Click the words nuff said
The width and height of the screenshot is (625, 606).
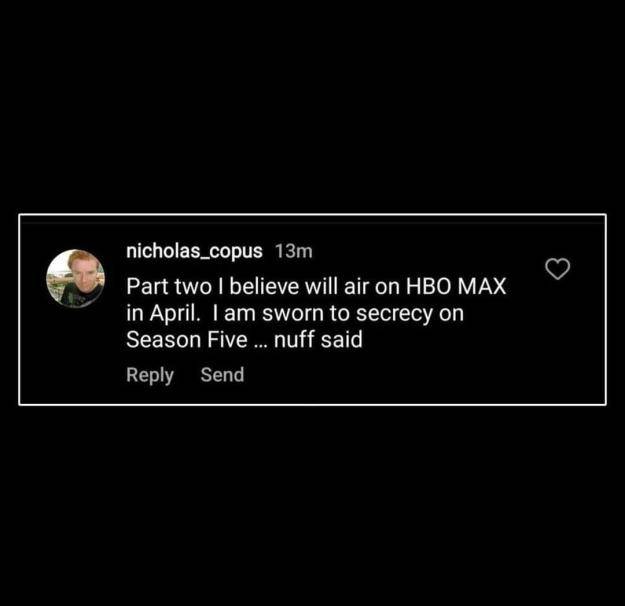318,340
